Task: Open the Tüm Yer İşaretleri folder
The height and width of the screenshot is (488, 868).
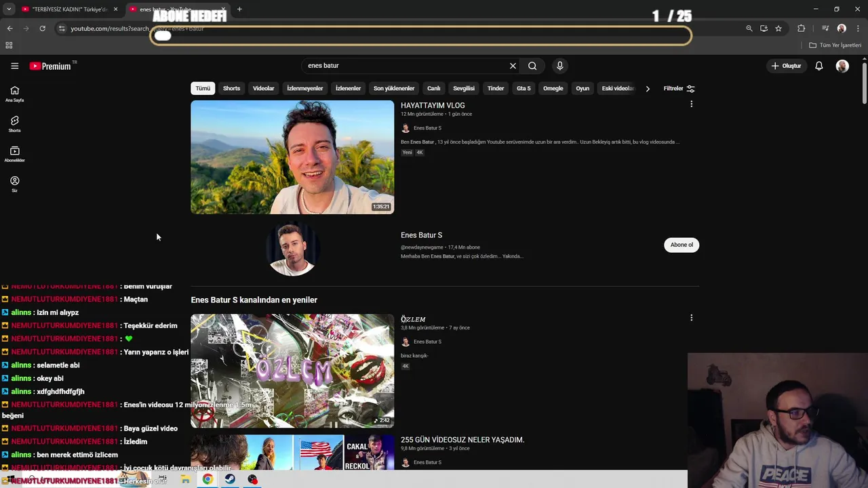Action: [835, 45]
